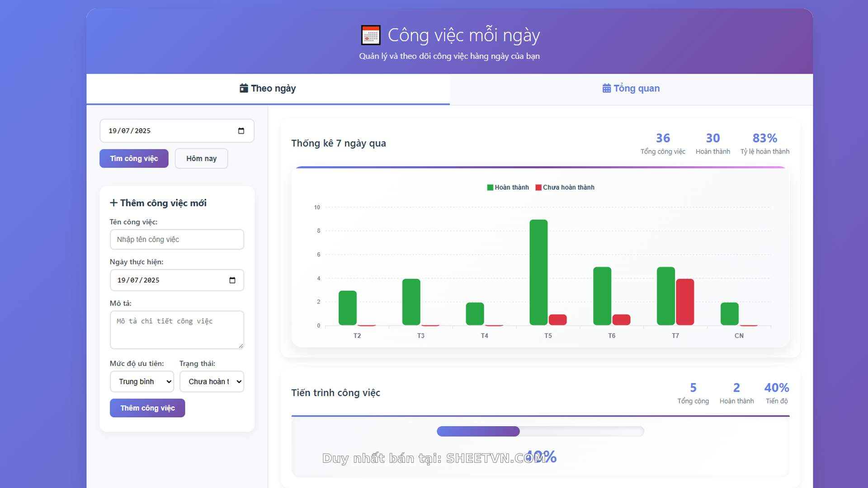868x488 pixels.
Task: Click the "Nhập tên công việc" input field
Action: [177, 239]
